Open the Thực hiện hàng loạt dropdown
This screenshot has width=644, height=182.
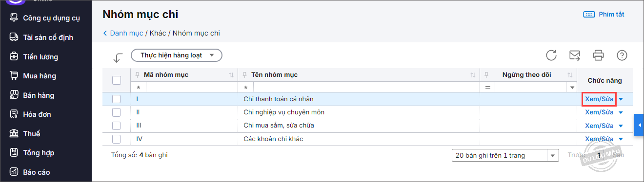tap(177, 55)
